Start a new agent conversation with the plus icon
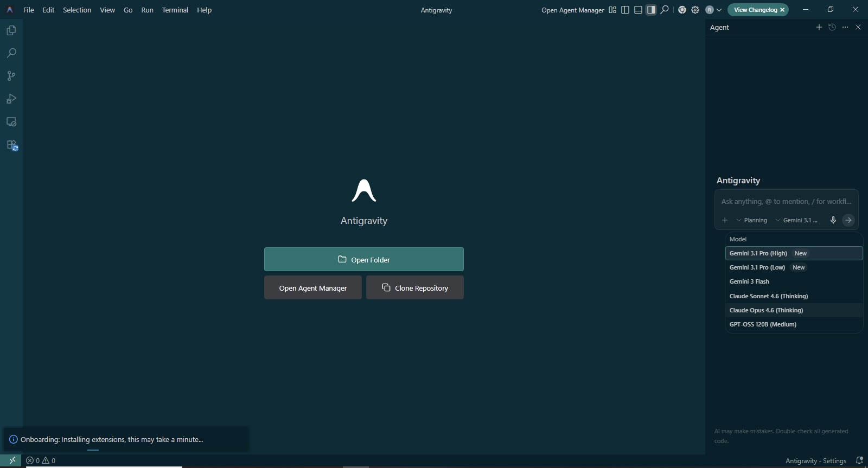 click(819, 27)
